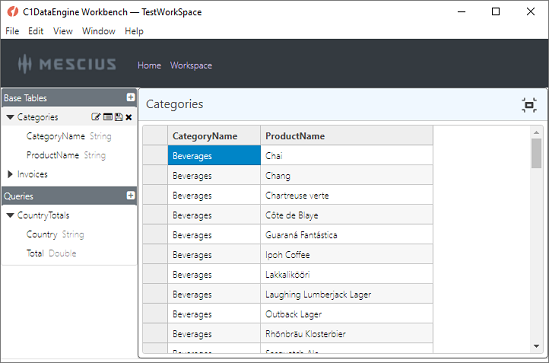Open the File menu
The width and height of the screenshot is (549, 363).
click(12, 31)
